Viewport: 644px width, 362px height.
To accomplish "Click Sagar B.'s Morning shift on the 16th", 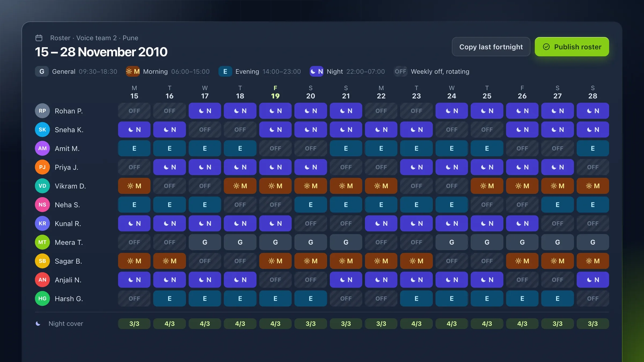I will pos(170,261).
